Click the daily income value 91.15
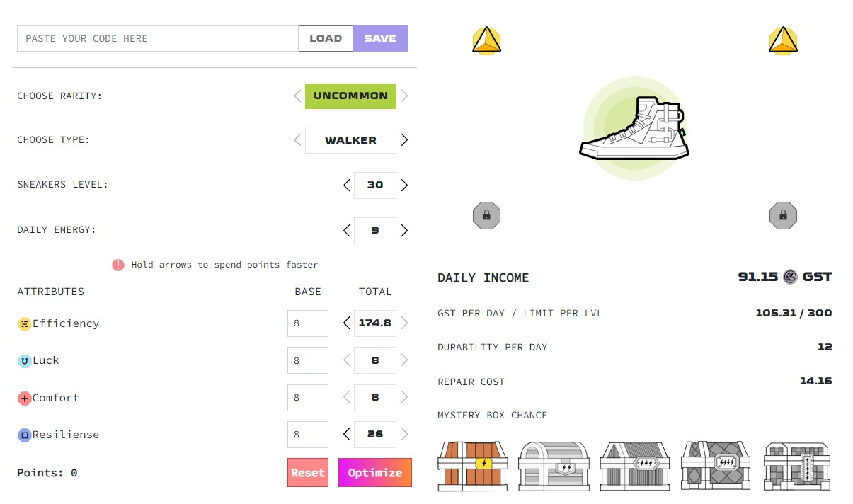Image resolution: width=853 pixels, height=504 pixels. 758,277
